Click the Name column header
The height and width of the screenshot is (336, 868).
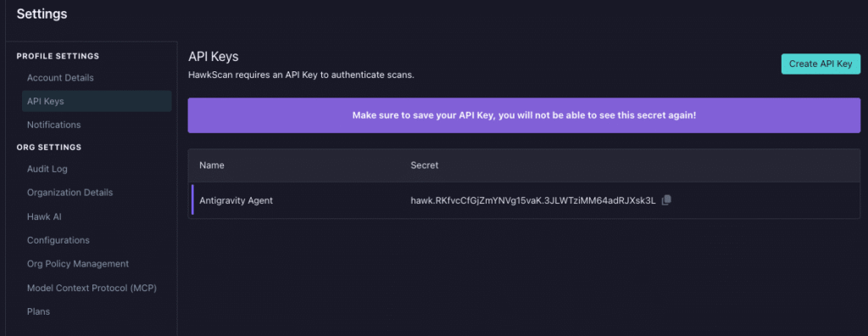(211, 165)
